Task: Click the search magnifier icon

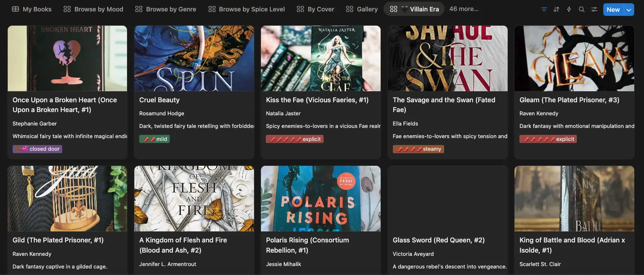Action: click(582, 9)
